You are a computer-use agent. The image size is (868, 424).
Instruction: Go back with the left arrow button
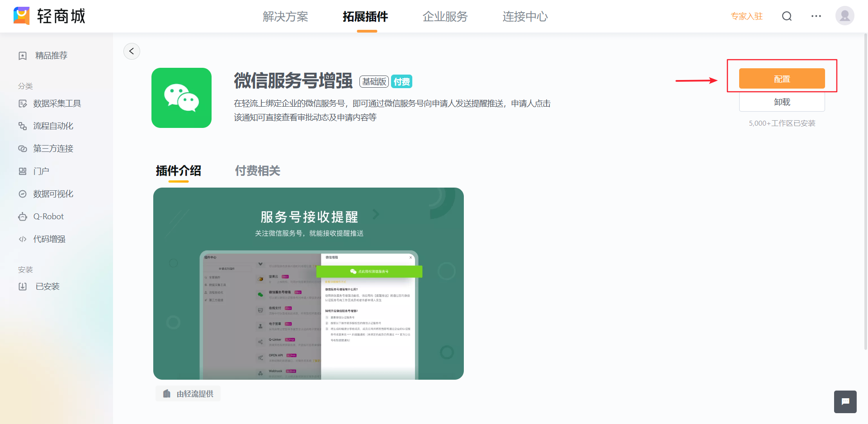[x=132, y=51]
